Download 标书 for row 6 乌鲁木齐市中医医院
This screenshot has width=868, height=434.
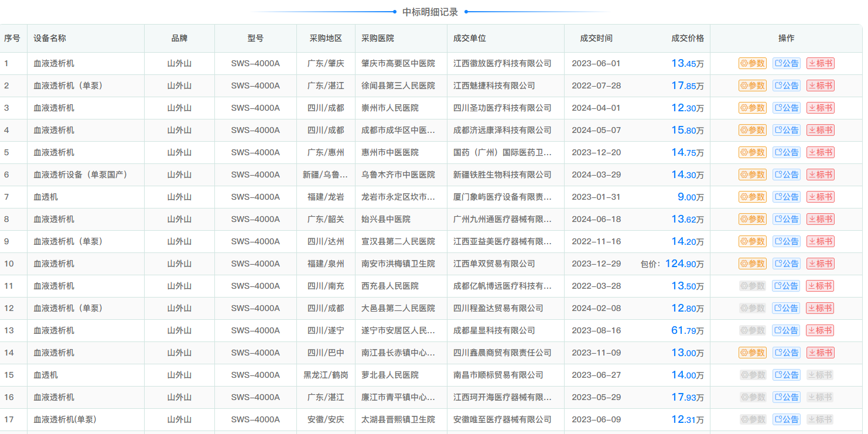[x=821, y=175]
